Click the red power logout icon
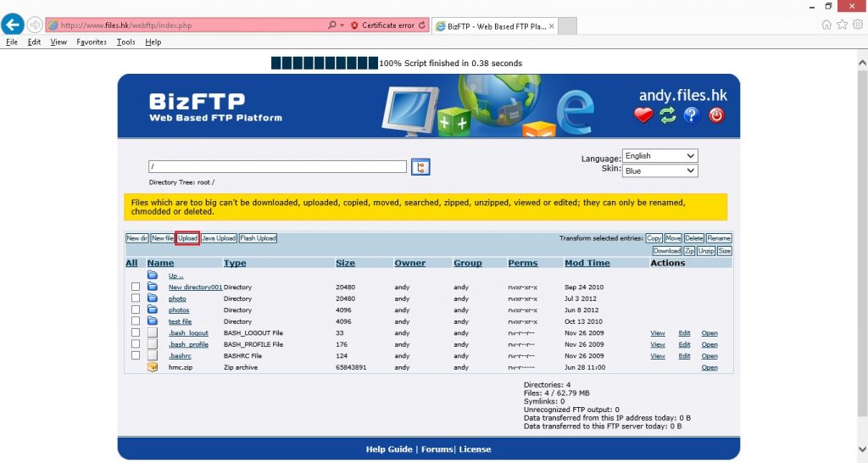The image size is (868, 463). click(x=716, y=115)
